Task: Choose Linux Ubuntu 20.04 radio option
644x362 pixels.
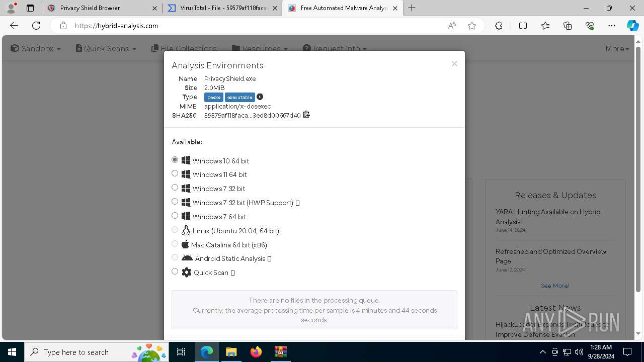Action: (175, 230)
